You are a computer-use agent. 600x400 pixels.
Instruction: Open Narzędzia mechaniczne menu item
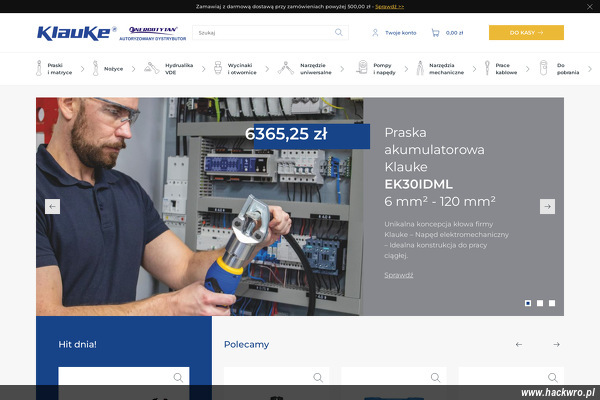coord(447,69)
